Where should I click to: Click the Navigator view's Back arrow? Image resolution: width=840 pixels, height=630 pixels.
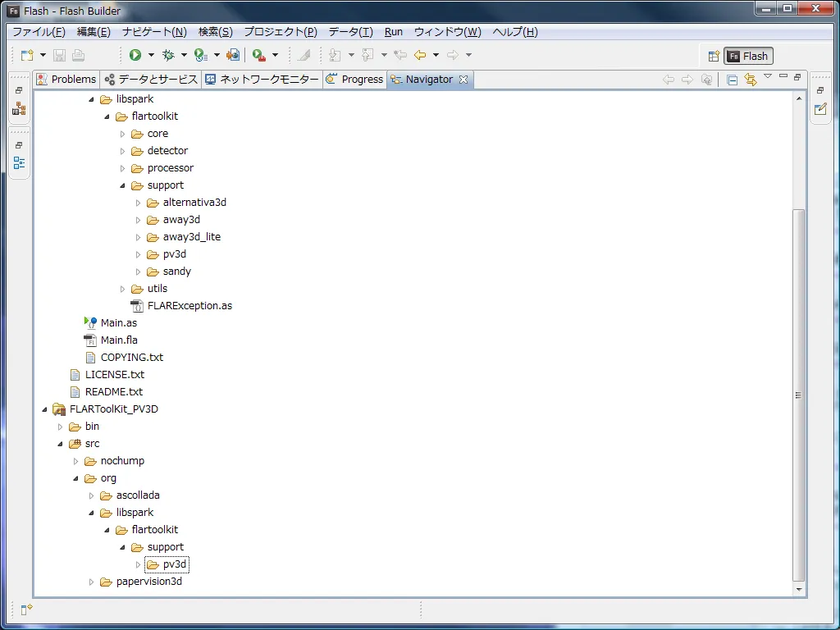click(x=669, y=80)
